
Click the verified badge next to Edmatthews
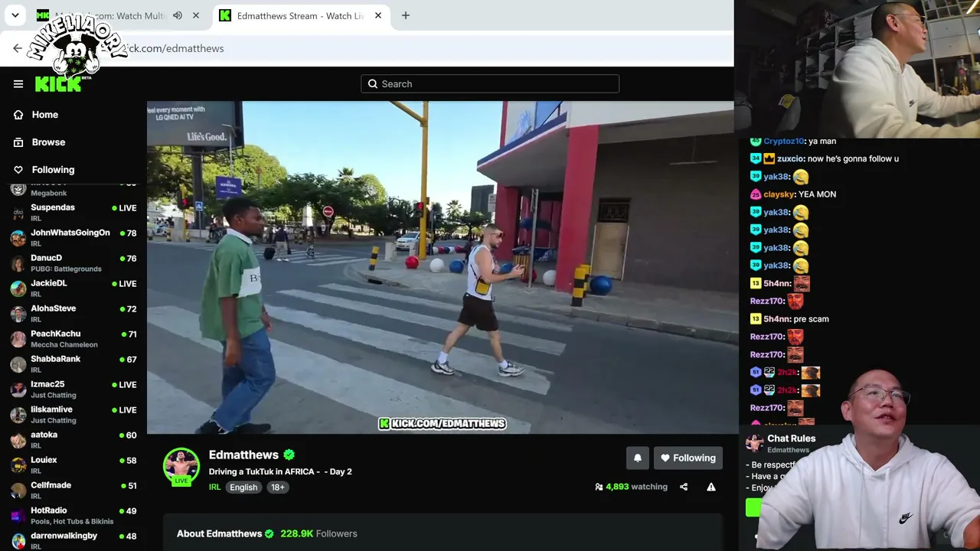pos(289,455)
